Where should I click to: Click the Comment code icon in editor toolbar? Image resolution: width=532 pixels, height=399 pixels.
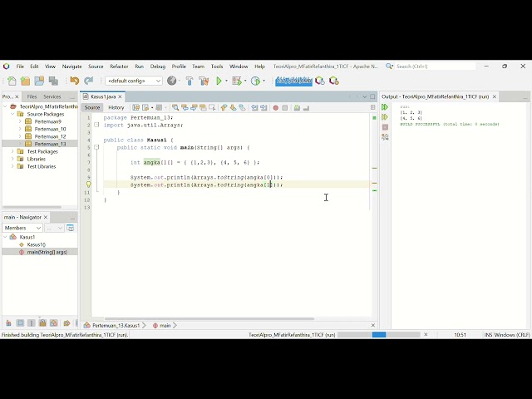pyautogui.click(x=297, y=107)
